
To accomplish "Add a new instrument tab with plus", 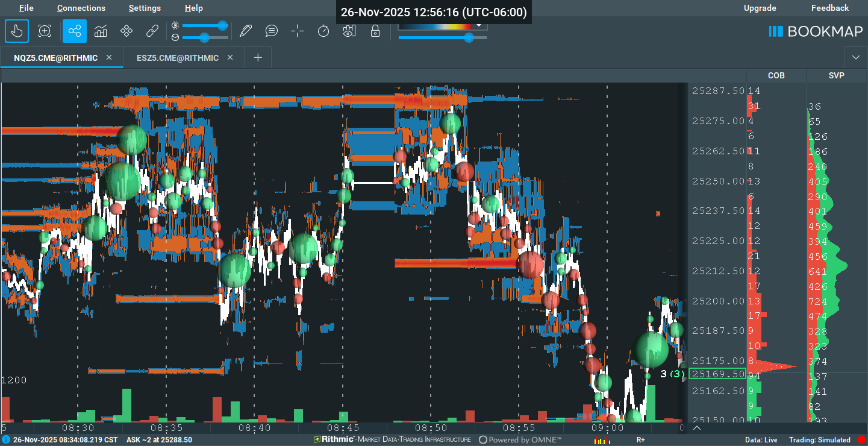I will tap(258, 58).
